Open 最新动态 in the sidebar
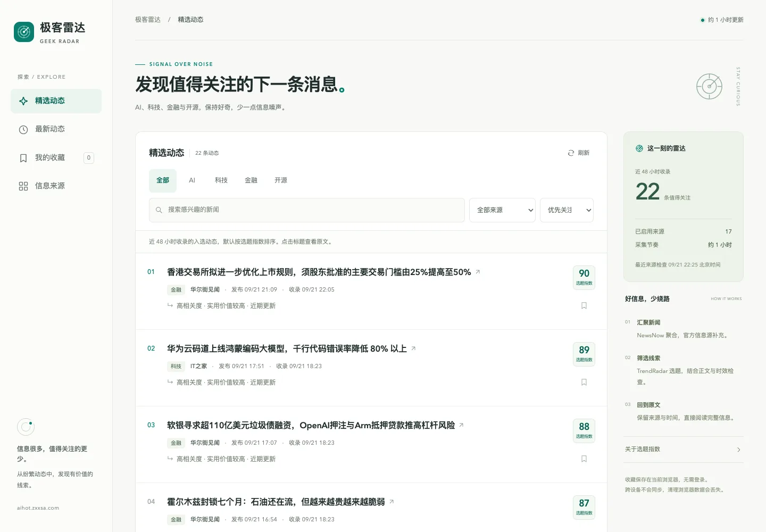The image size is (766, 532). coord(56,129)
